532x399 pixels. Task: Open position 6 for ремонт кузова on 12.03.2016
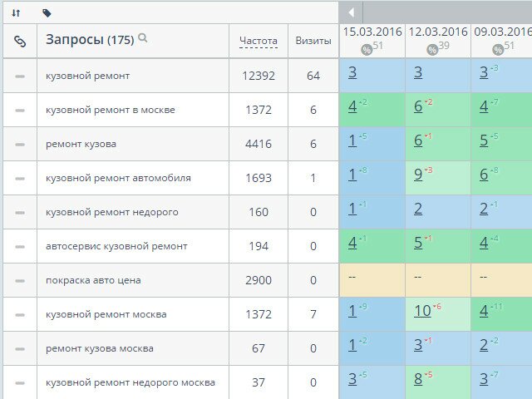418,140
